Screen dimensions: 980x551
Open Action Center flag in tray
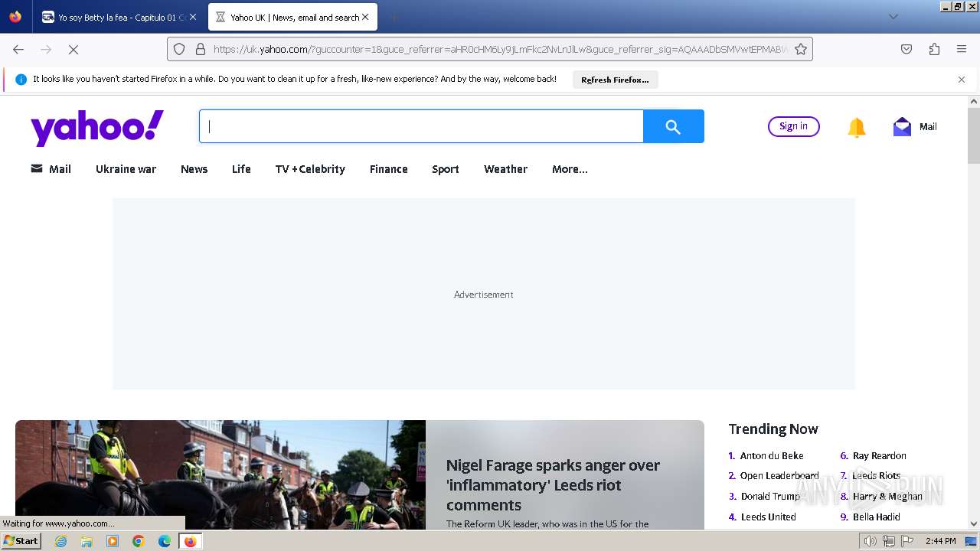click(x=907, y=541)
